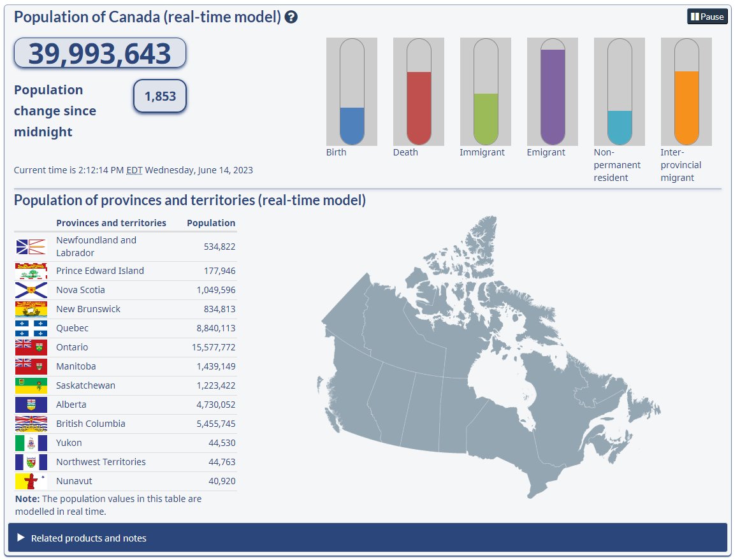
Task: Click the help icon beside the title
Action: coord(291,17)
